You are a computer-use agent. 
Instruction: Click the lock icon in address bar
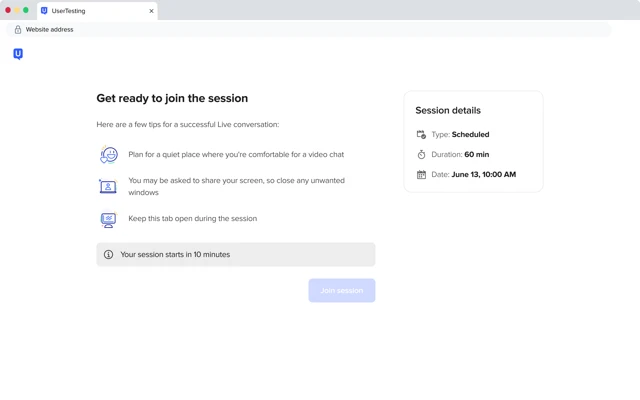point(18,29)
